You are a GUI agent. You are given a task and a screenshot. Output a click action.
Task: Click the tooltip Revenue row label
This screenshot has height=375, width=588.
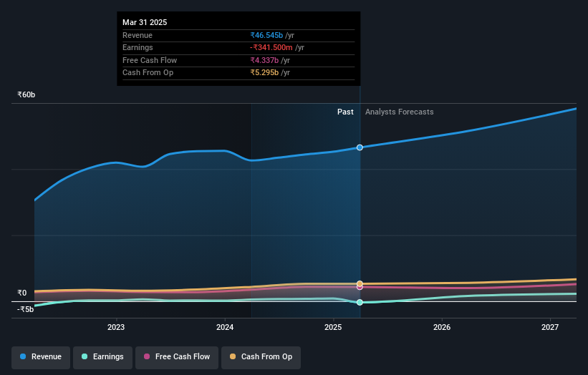click(x=138, y=35)
